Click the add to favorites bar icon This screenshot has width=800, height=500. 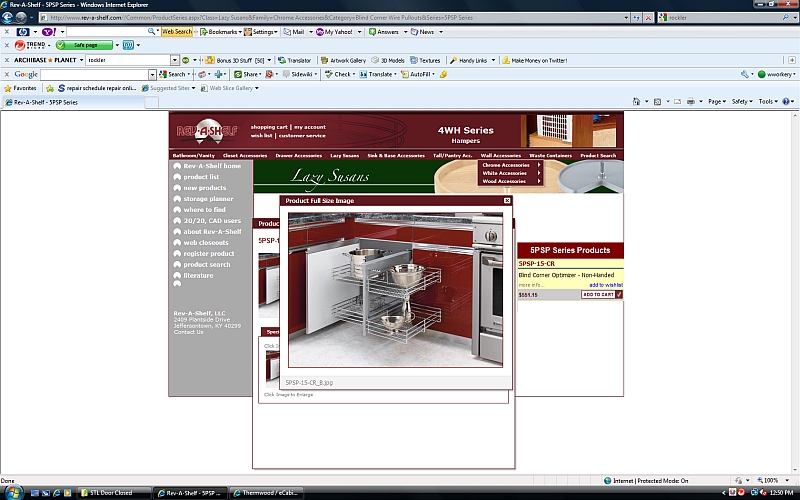click(50, 88)
